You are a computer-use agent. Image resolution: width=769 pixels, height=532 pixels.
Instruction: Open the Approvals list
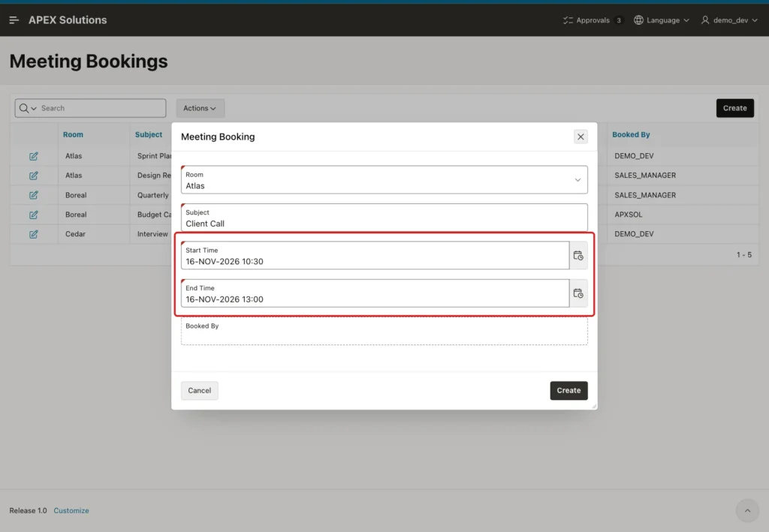click(593, 20)
